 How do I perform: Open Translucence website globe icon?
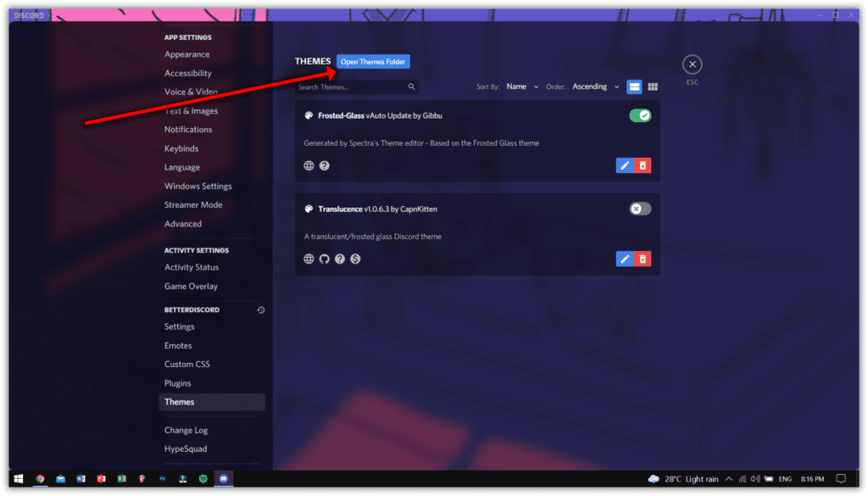309,259
